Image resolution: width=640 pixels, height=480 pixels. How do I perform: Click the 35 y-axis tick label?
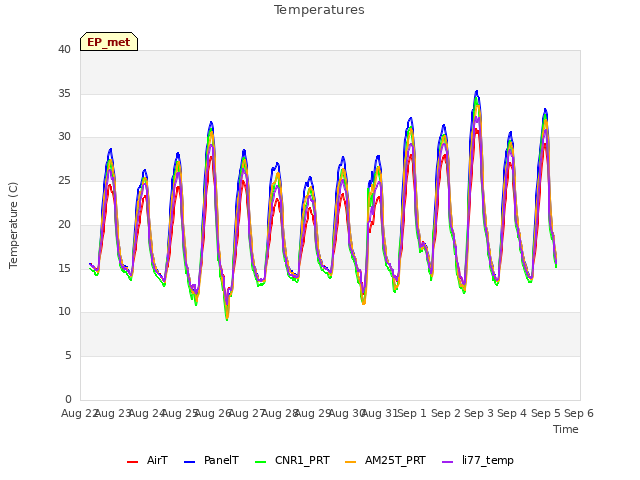point(64,93)
